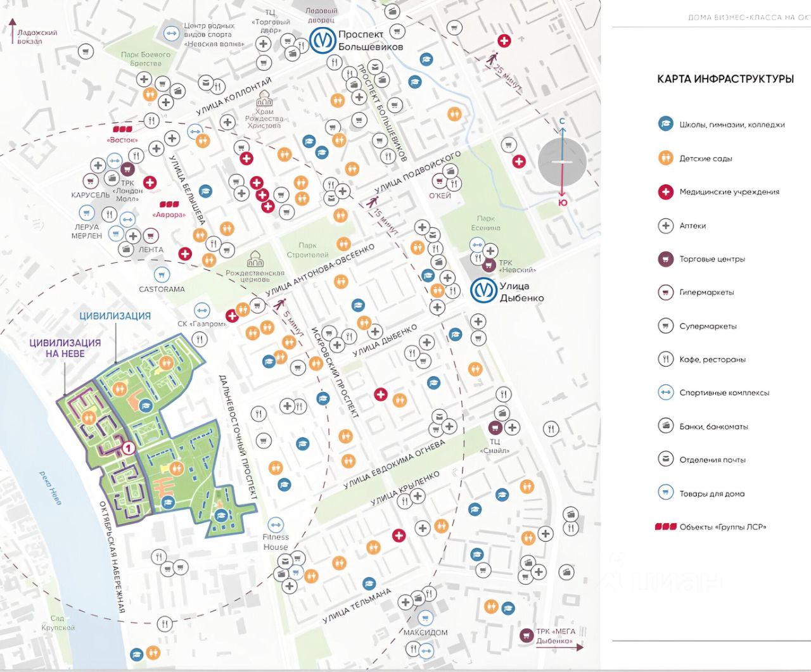811x672 pixels.
Task: Click the Парк Есенина label
Action: pyautogui.click(x=485, y=223)
